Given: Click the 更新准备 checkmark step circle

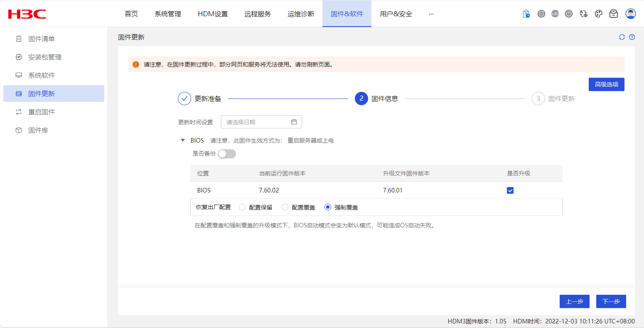Looking at the screenshot, I should (x=184, y=99).
